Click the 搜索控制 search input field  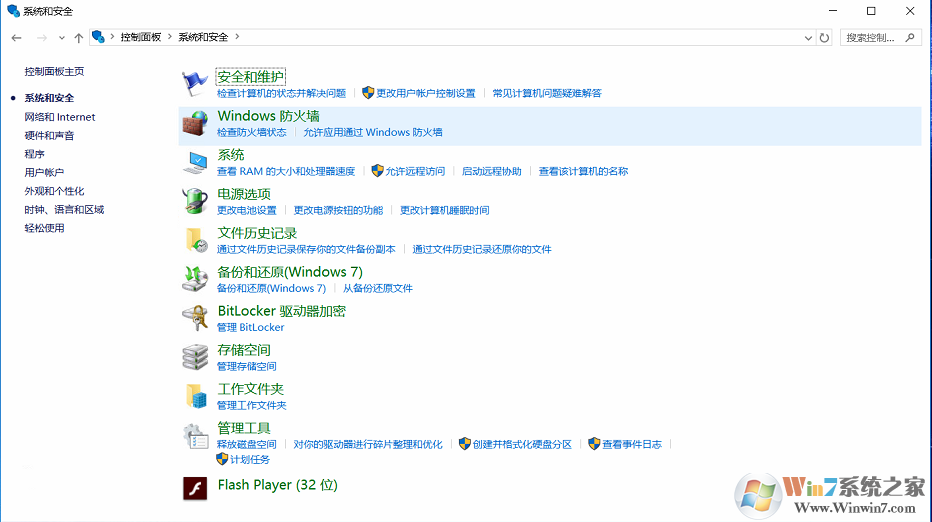(871, 37)
